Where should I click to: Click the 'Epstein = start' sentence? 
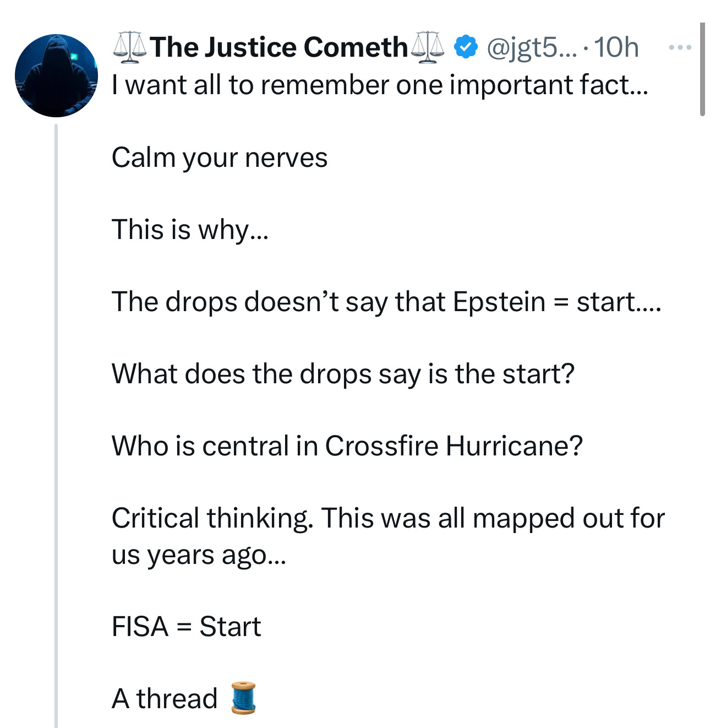coord(386,302)
